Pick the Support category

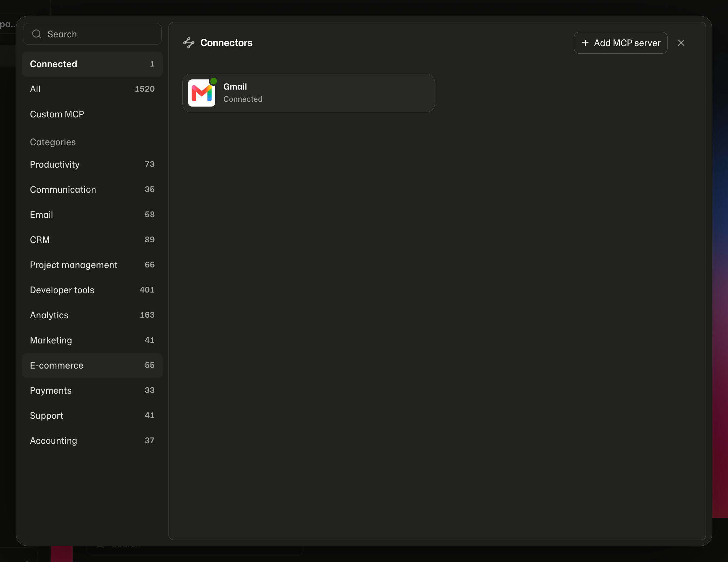click(92, 416)
